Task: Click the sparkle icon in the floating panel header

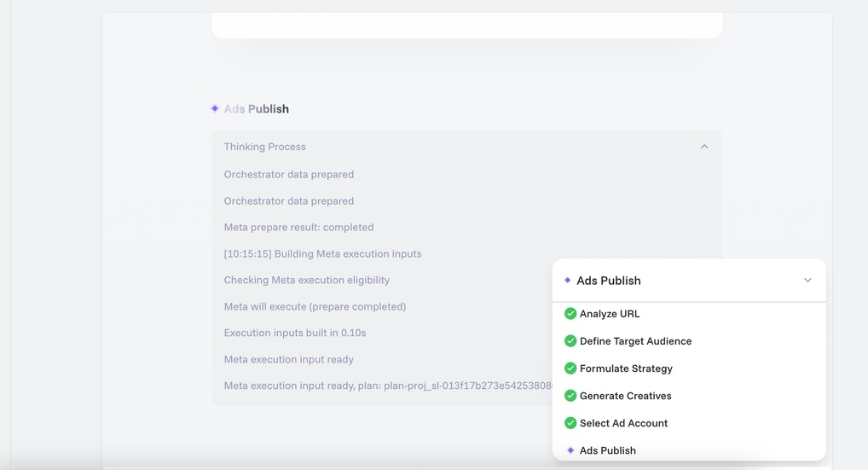Action: click(568, 280)
